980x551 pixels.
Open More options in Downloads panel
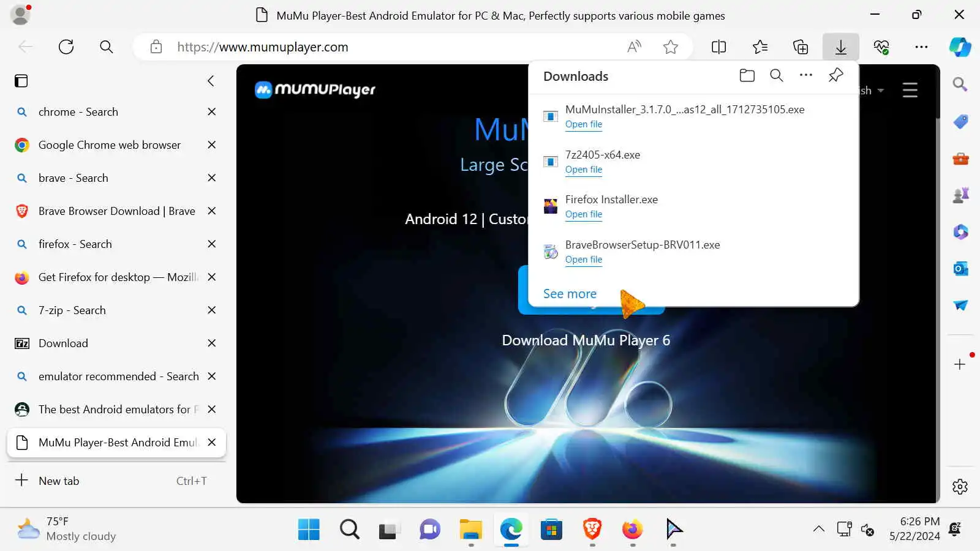click(806, 75)
